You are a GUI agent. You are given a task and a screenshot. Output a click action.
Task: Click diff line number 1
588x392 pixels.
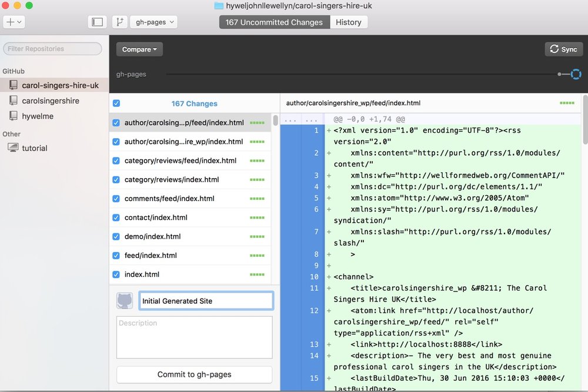[316, 130]
